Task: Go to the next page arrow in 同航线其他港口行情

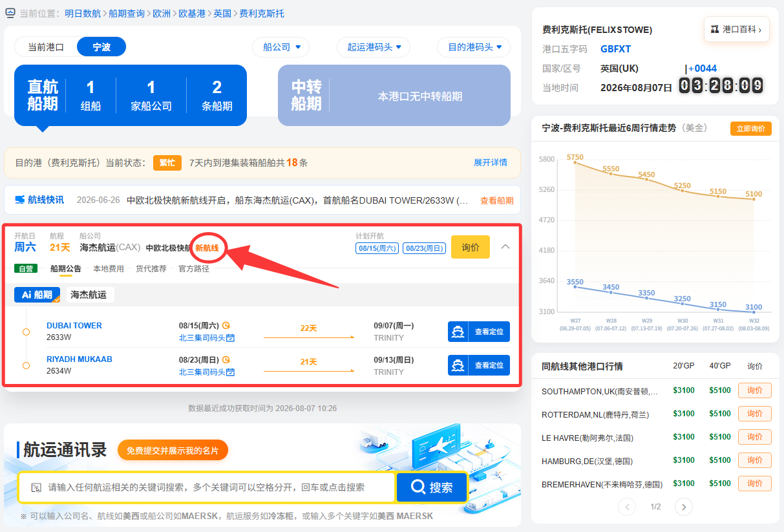Action: click(x=684, y=507)
